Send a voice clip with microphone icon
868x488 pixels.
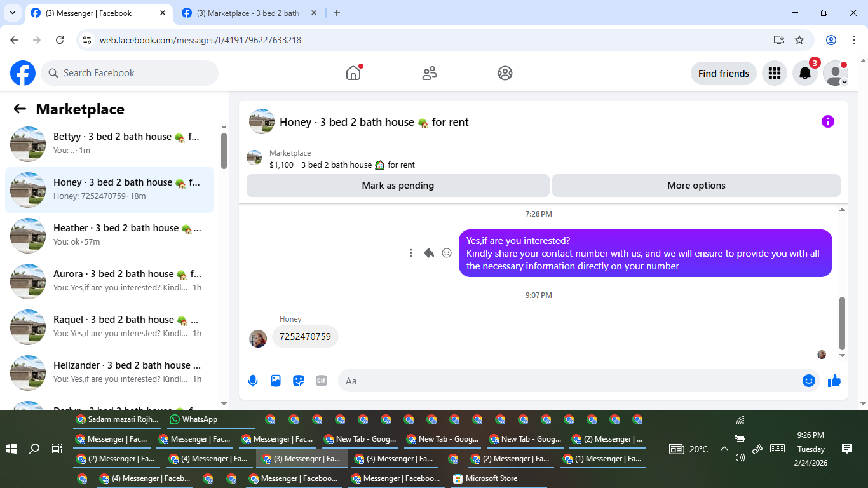[x=253, y=381]
